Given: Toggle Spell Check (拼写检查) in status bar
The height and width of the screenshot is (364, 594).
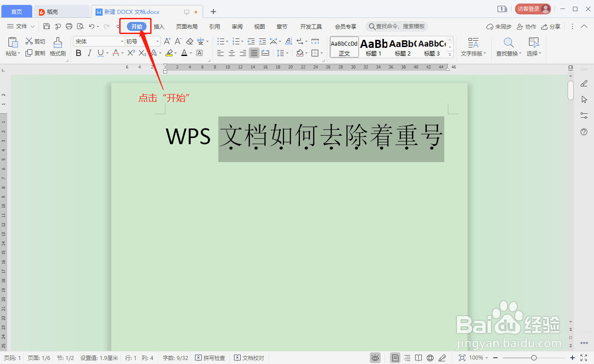Looking at the screenshot, I should click(x=210, y=358).
